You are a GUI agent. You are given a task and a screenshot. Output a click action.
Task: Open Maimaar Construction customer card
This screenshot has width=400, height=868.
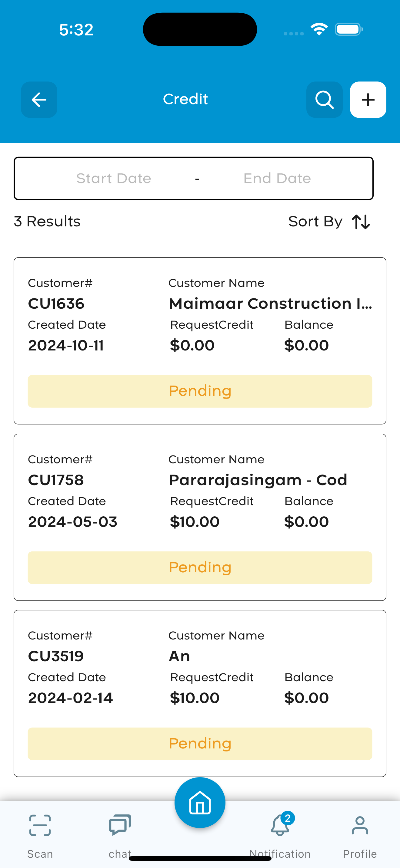(x=200, y=341)
